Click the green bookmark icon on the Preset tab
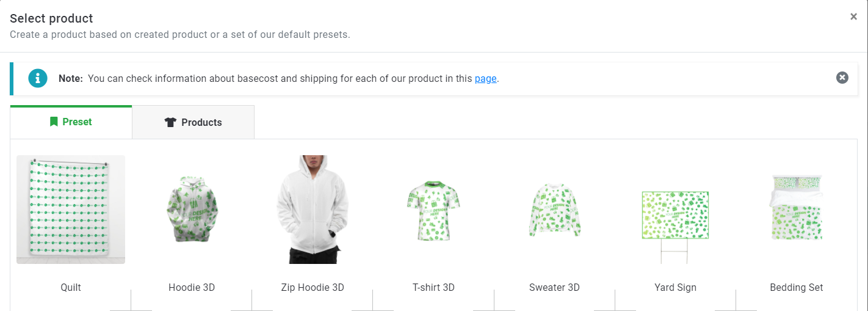 (x=54, y=122)
